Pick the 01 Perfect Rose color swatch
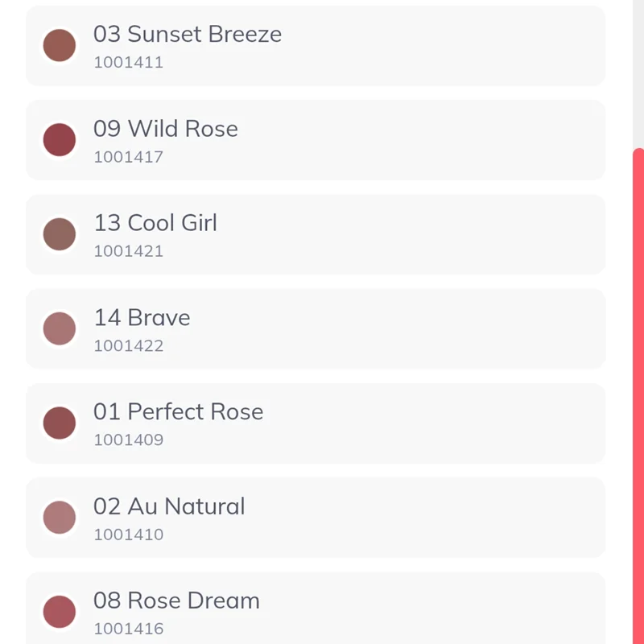The image size is (644, 644). [60, 423]
